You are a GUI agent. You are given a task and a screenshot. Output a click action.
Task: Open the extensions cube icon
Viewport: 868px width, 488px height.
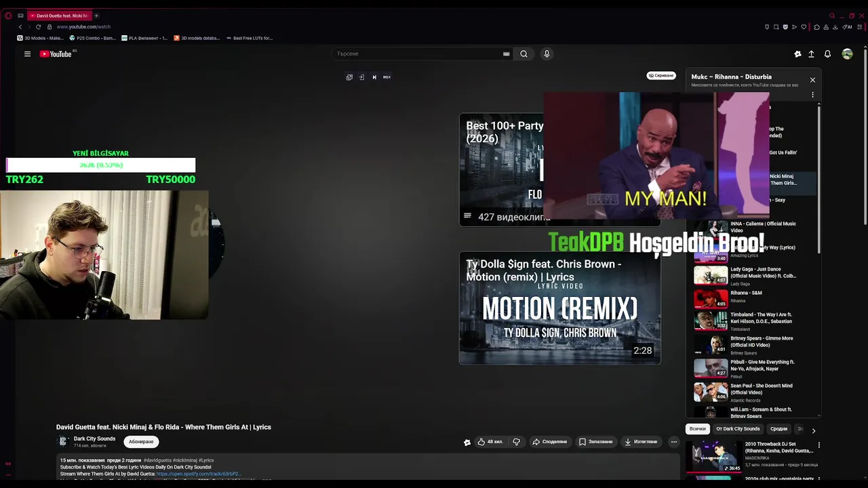coord(817,27)
